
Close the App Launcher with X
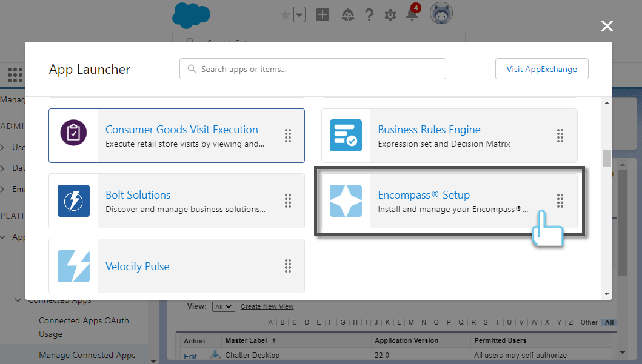point(607,26)
